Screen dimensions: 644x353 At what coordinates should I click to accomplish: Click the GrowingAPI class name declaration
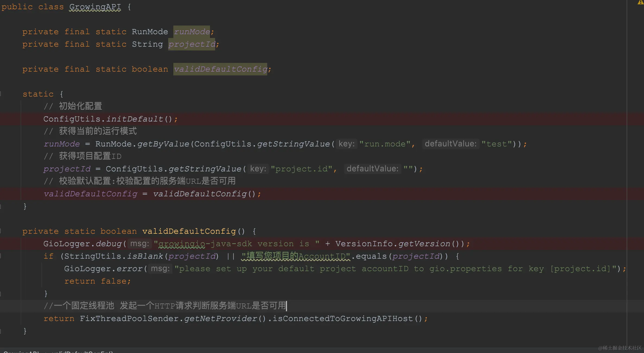click(95, 7)
